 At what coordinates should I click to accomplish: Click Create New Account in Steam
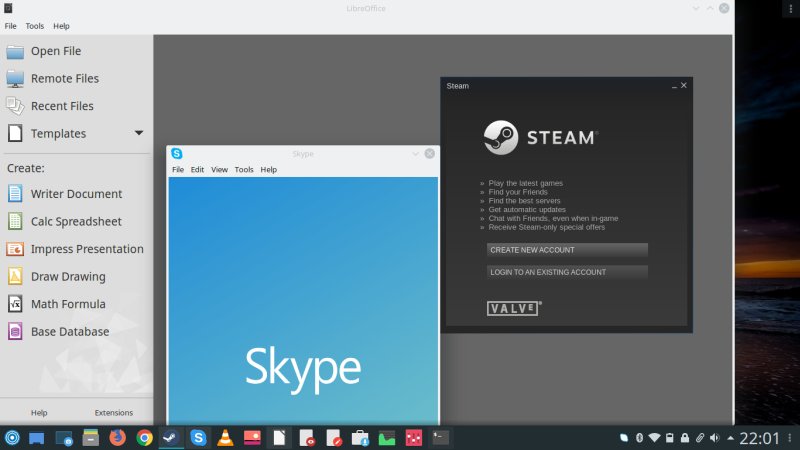click(x=567, y=250)
